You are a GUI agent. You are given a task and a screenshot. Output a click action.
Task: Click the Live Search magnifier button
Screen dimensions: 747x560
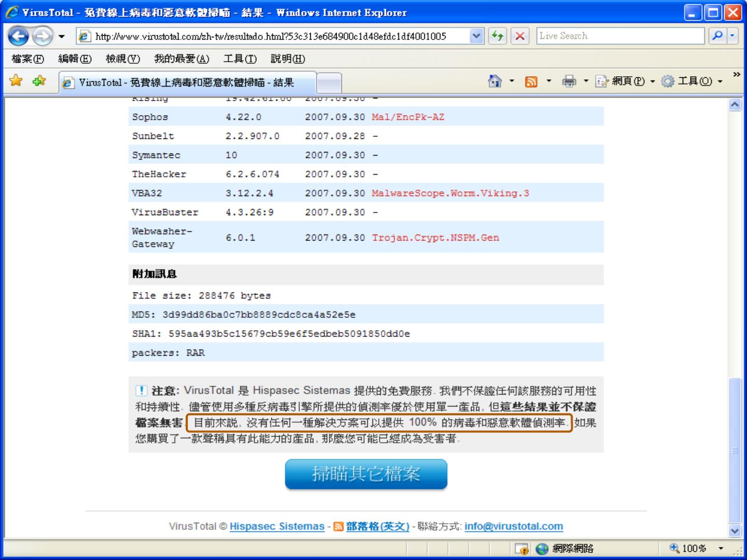click(717, 36)
